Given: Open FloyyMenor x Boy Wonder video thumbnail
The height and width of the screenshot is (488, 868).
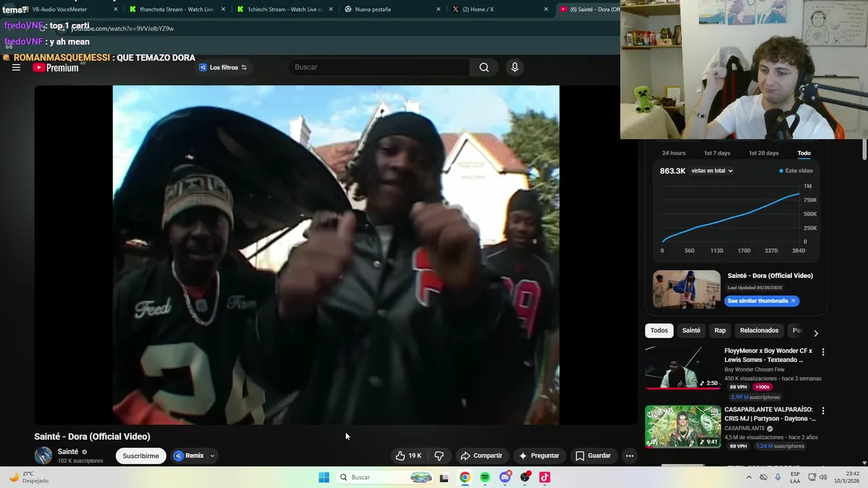Looking at the screenshot, I should [x=683, y=367].
